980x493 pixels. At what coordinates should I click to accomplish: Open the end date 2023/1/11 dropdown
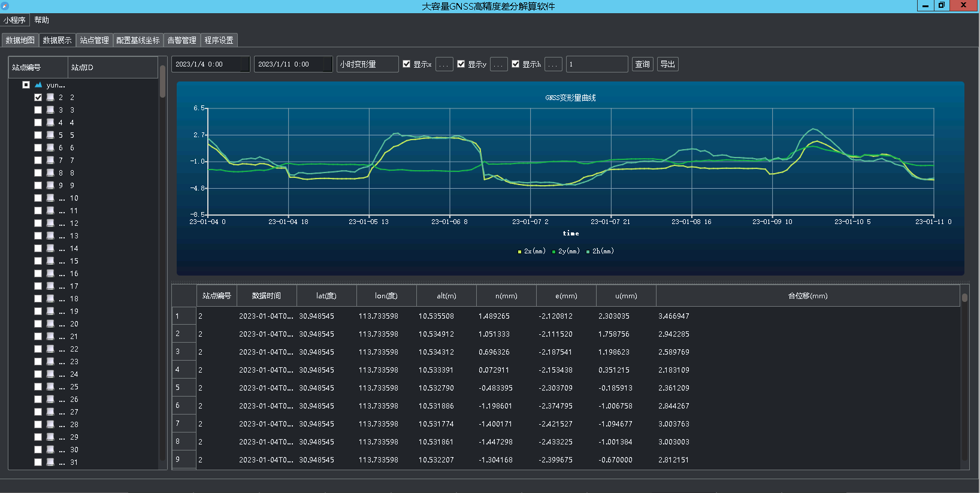(x=328, y=64)
